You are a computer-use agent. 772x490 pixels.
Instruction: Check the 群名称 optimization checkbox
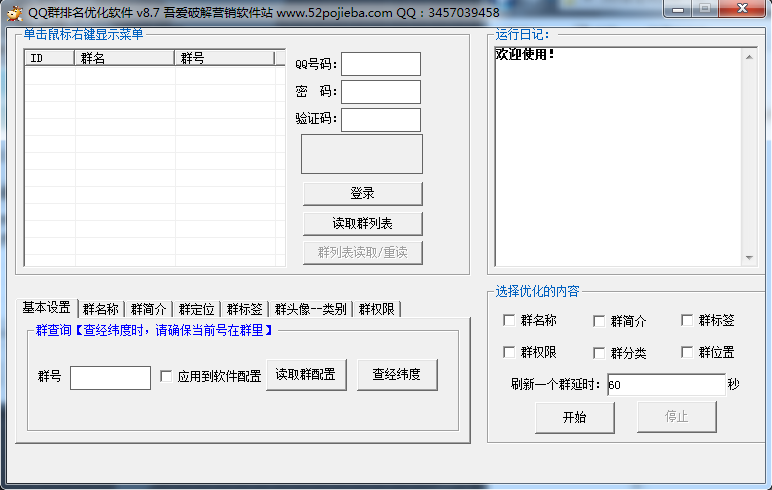(x=509, y=321)
